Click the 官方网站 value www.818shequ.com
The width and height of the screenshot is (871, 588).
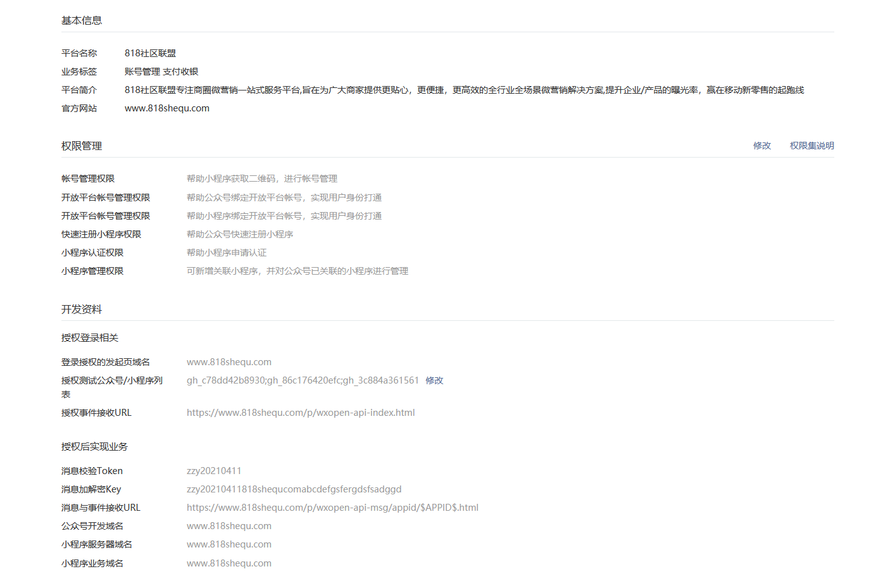click(167, 108)
